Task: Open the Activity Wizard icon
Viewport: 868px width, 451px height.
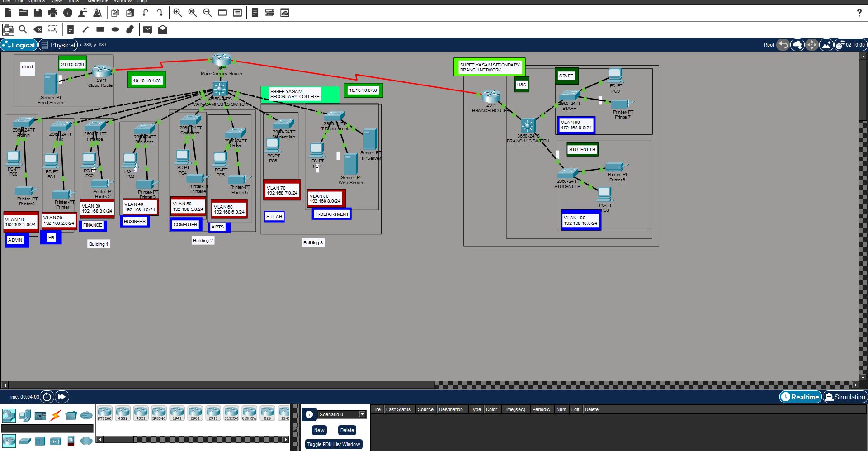Action: point(98,13)
